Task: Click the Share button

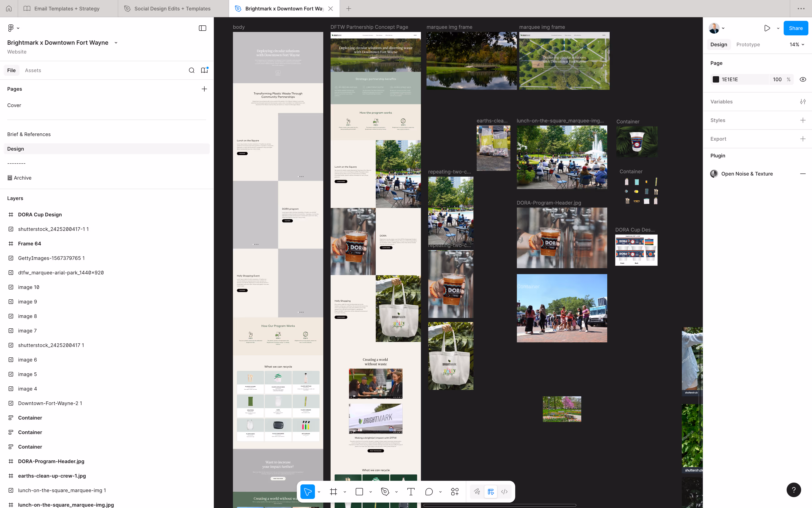Action: pyautogui.click(x=795, y=28)
